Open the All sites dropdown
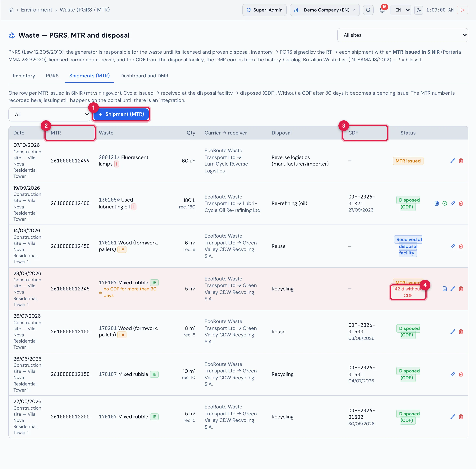The height and width of the screenshot is (469, 476). click(403, 35)
